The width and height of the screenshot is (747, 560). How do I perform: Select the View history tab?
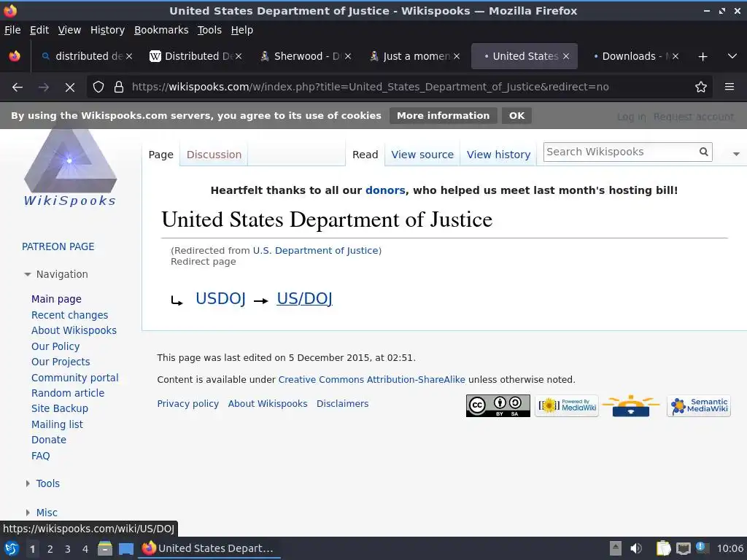tap(498, 155)
